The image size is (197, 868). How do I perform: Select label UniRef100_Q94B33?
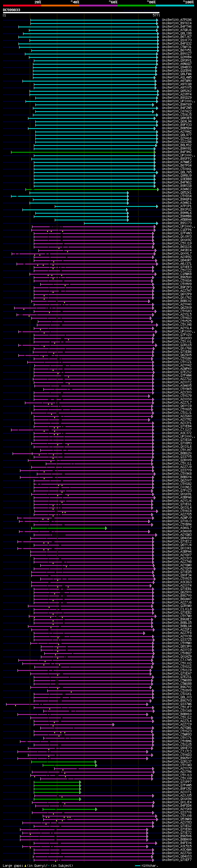click(x=177, y=67)
